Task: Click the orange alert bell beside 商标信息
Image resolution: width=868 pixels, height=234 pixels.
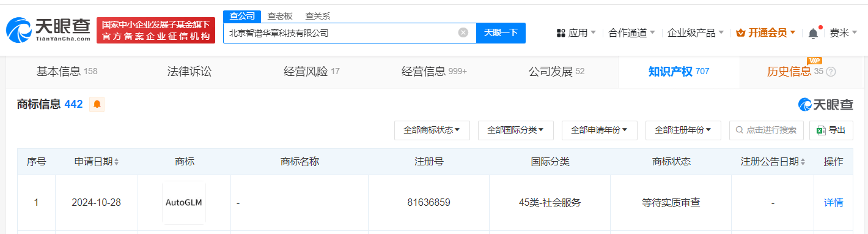Action: click(x=97, y=105)
